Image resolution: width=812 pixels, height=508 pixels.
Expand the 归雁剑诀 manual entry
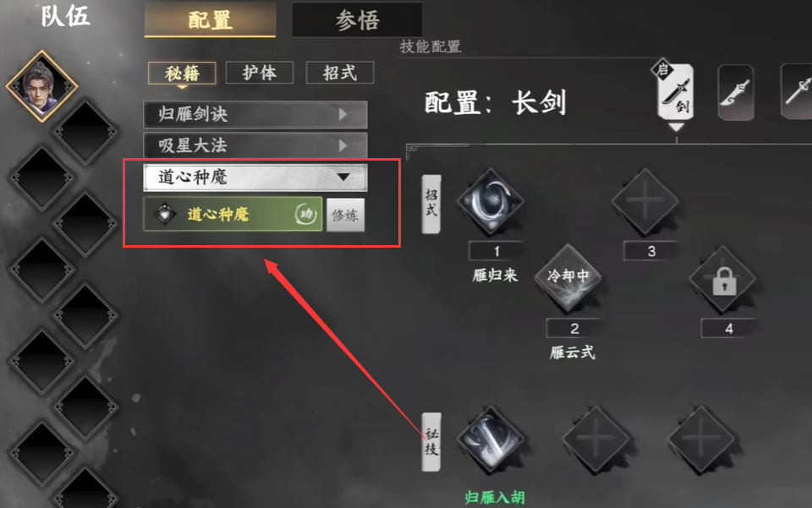click(255, 114)
